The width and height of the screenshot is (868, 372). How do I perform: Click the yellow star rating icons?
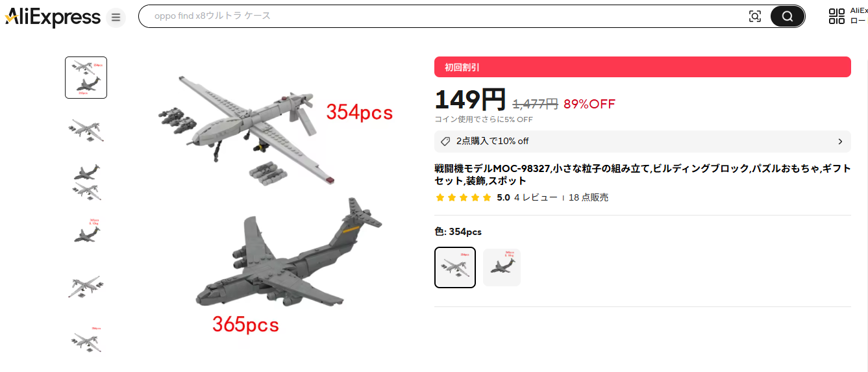point(464,197)
